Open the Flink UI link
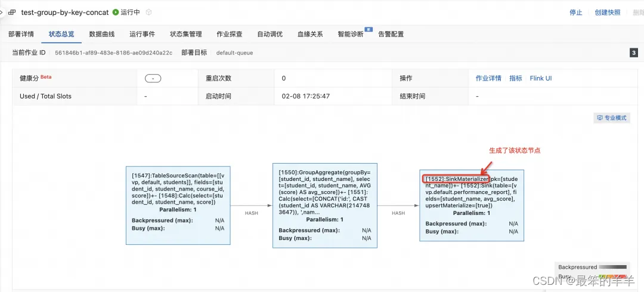644x292 pixels. pyautogui.click(x=540, y=78)
